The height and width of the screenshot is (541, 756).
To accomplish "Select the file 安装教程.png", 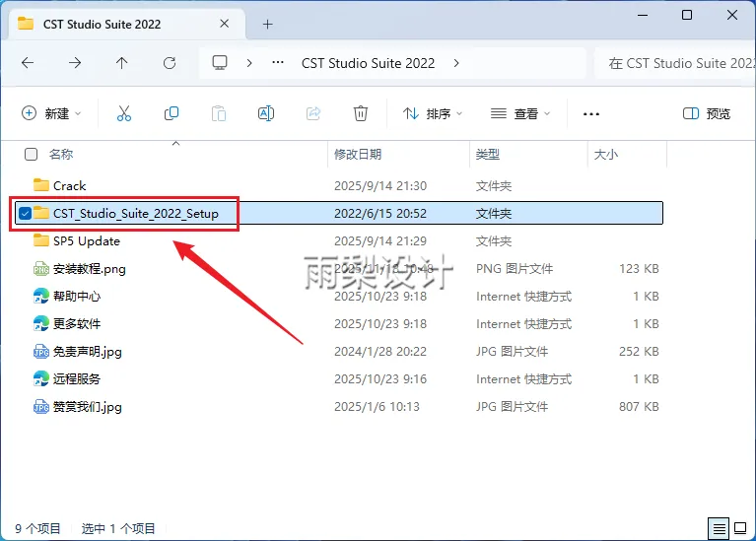I will (89, 269).
